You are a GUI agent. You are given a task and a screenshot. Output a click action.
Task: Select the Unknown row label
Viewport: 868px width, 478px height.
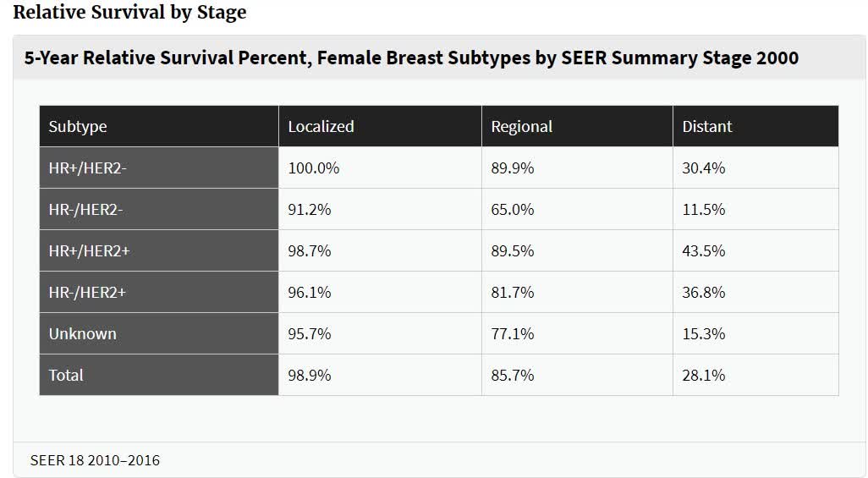82,334
